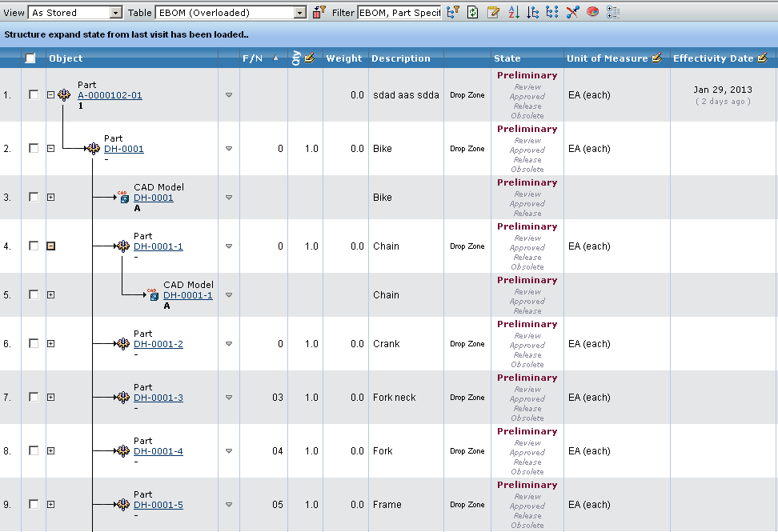Click the Description column header
The width and height of the screenshot is (778, 532).
[401, 58]
